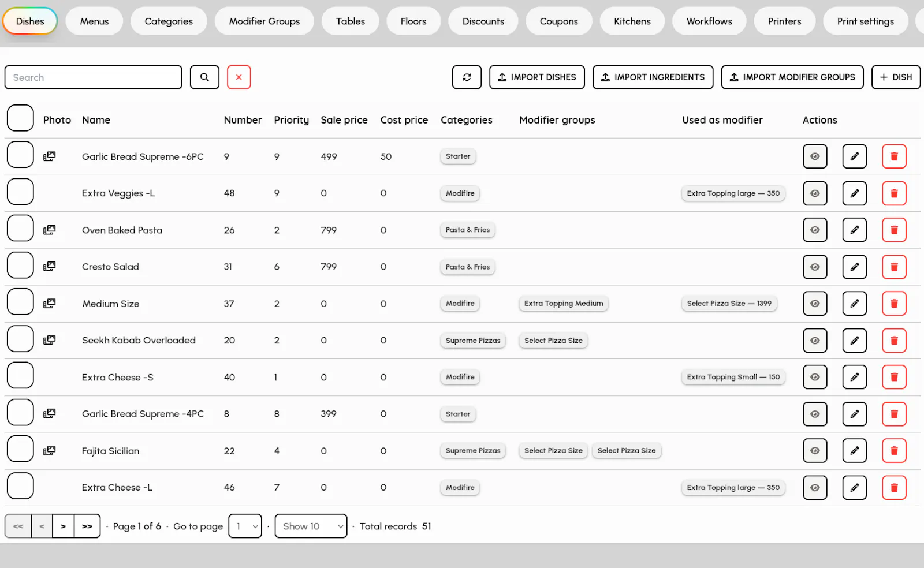
Task: Open Fajita Sicilian photo icon
Action: tap(50, 451)
